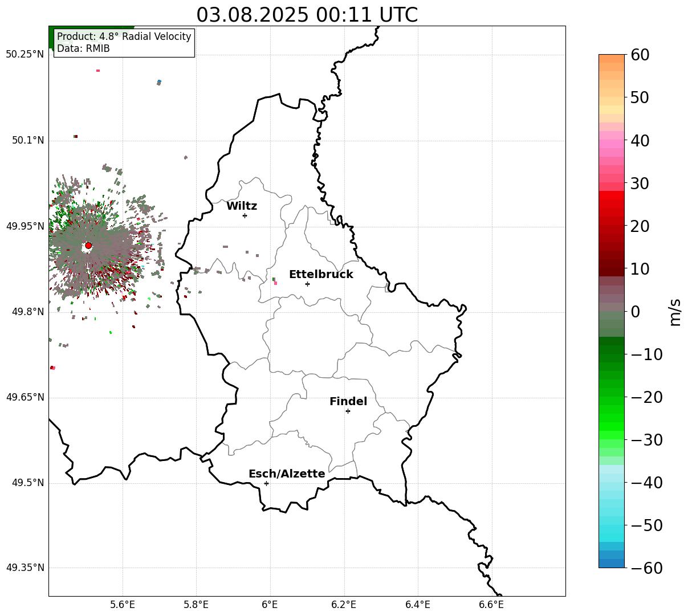The image size is (688, 616).
Task: Click the blue echo pixel near 50.25°N
Action: point(159,83)
